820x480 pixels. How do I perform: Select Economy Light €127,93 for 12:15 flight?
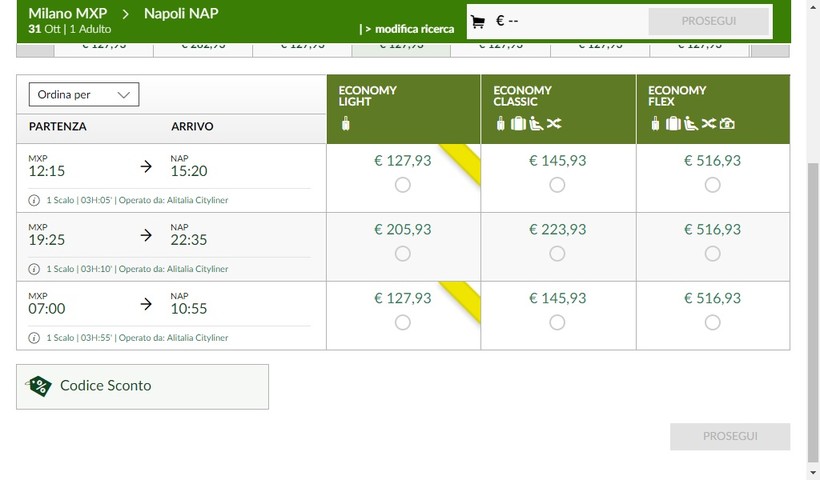coord(402,185)
